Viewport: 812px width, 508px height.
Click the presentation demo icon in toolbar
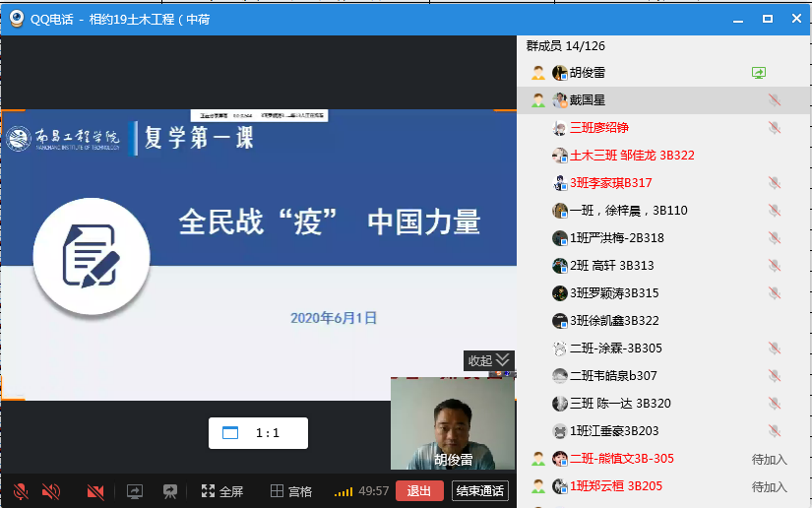pos(169,491)
